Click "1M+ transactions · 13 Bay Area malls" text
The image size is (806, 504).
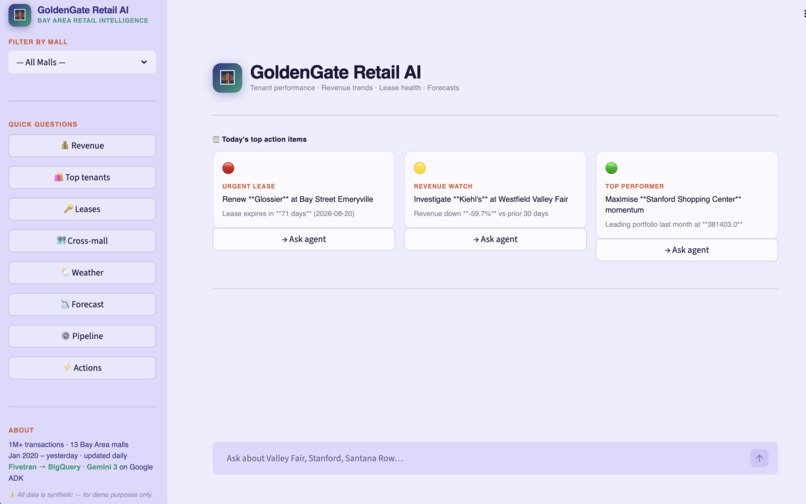click(x=68, y=444)
